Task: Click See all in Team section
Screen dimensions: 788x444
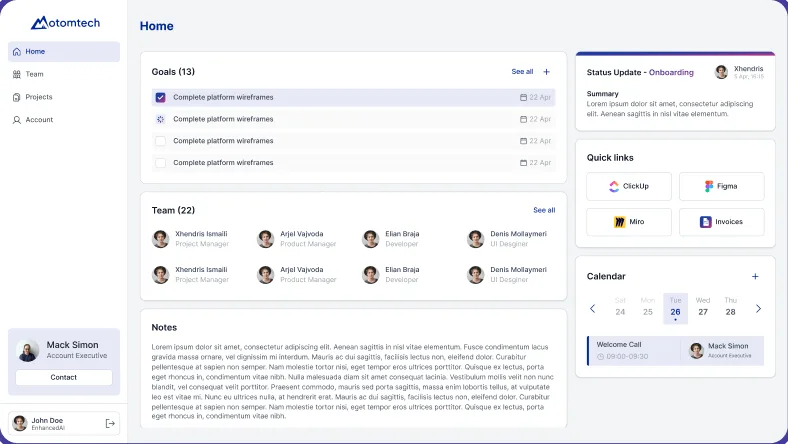Action: 544,210
